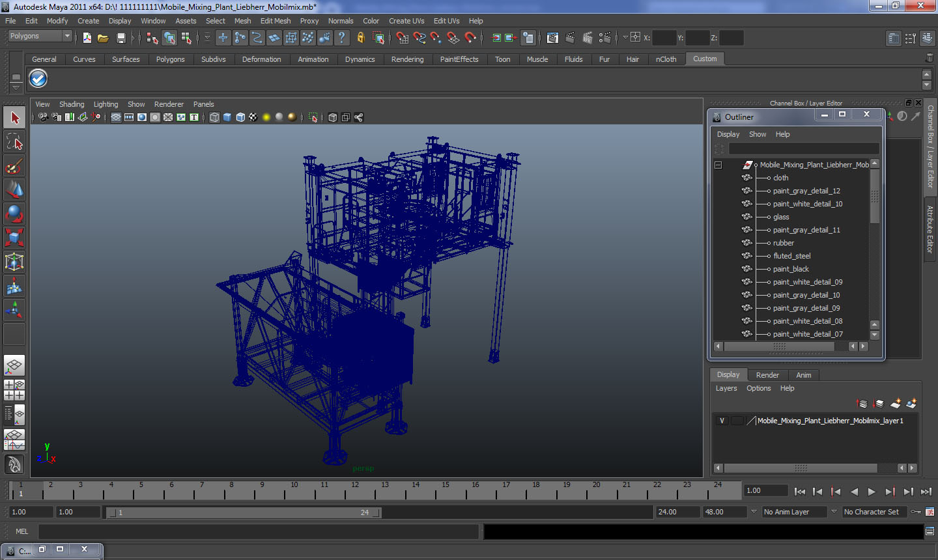Click MEL command language label

22,531
